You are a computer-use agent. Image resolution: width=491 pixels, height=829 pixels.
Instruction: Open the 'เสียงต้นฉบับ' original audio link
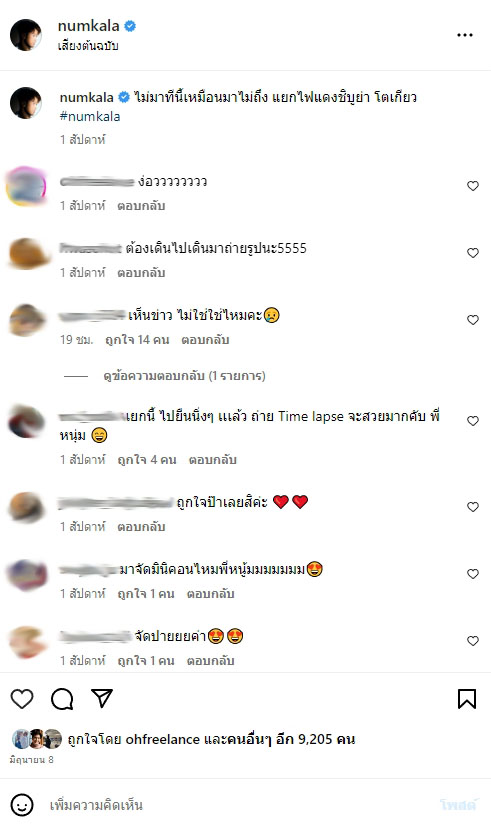pyautogui.click(x=88, y=46)
